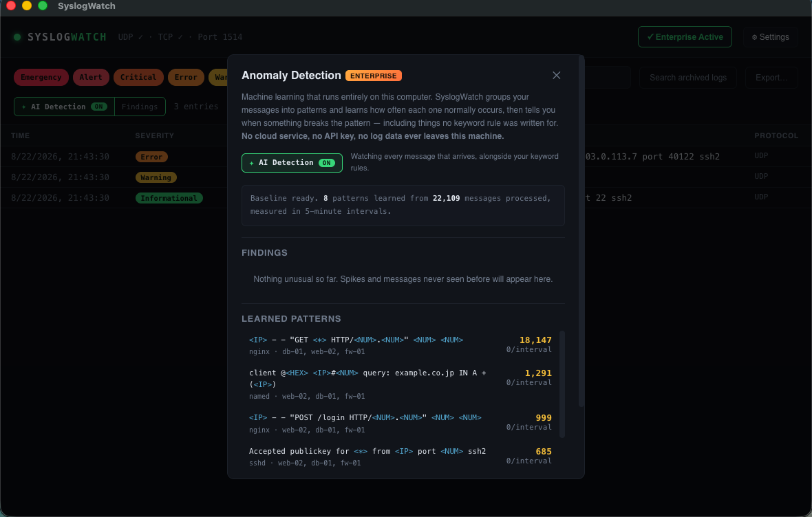Click the "Port 1514" label in the header

click(x=220, y=37)
